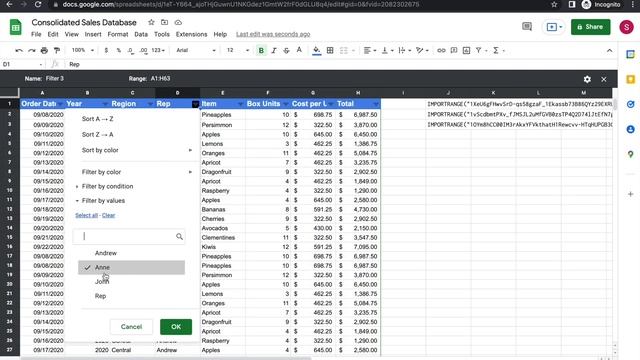Open vertical align dropdown

click(x=387, y=50)
